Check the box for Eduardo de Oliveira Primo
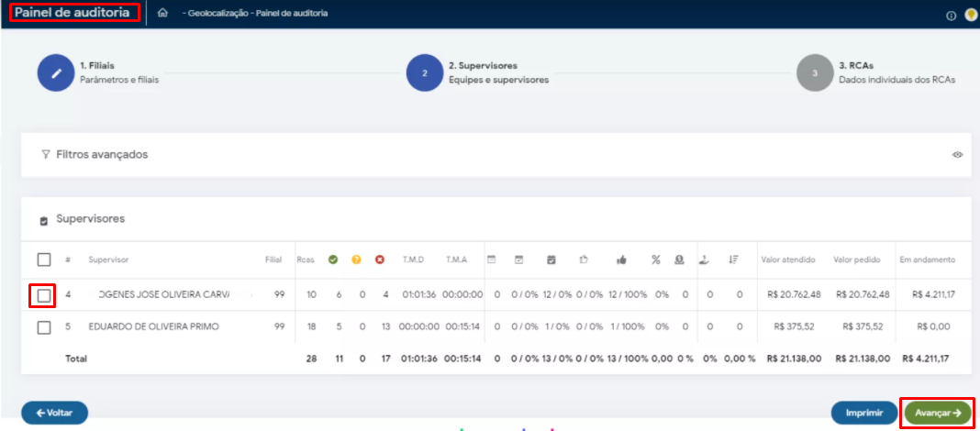The width and height of the screenshot is (980, 431). coord(44,327)
